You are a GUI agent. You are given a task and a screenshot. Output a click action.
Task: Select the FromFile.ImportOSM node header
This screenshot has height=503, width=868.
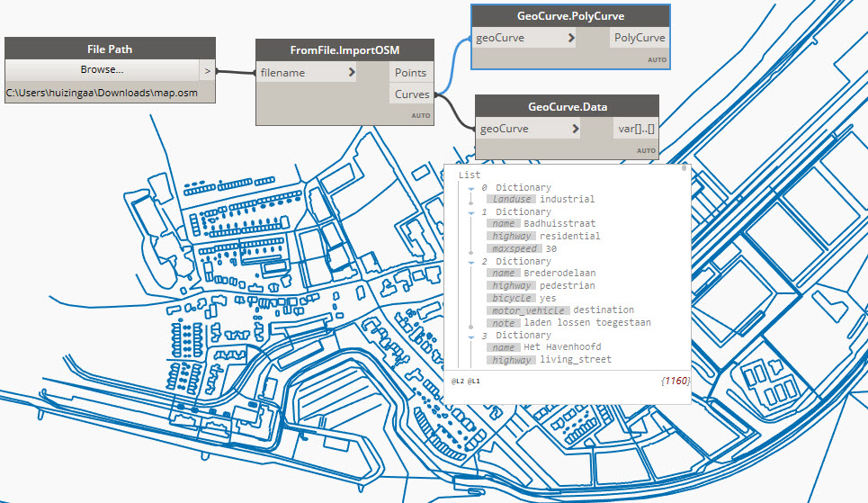pyautogui.click(x=345, y=49)
